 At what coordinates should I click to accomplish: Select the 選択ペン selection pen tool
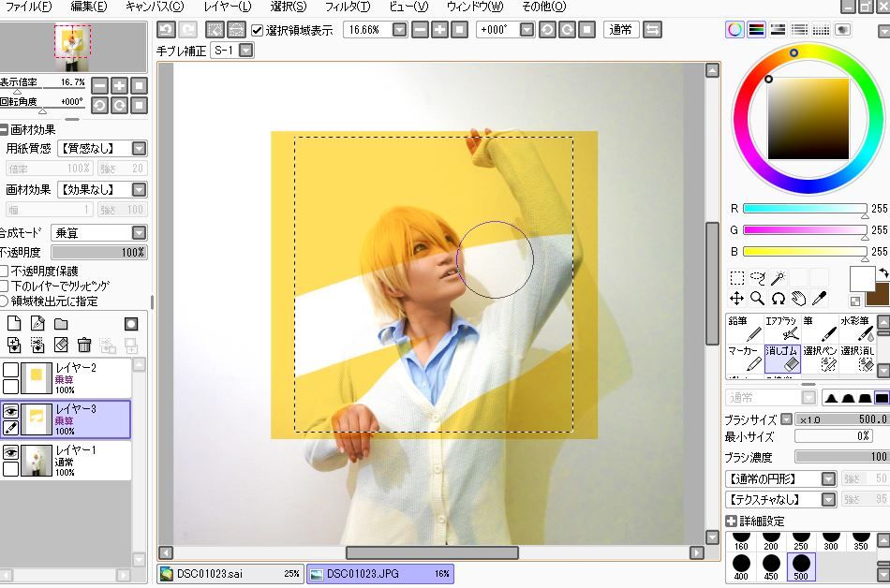820,359
